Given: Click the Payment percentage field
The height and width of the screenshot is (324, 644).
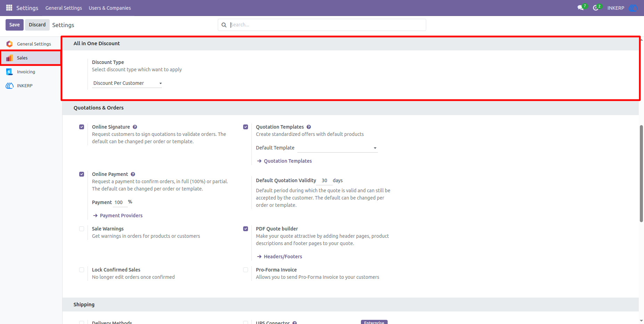Looking at the screenshot, I should 120,202.
